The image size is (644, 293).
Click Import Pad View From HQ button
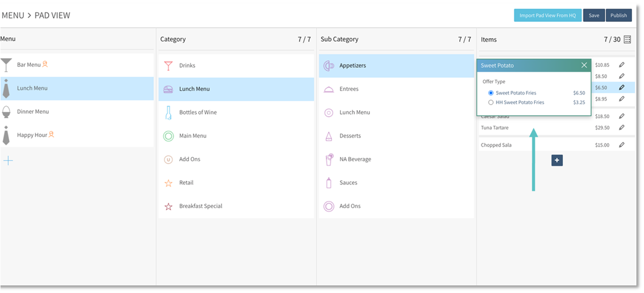tap(547, 15)
